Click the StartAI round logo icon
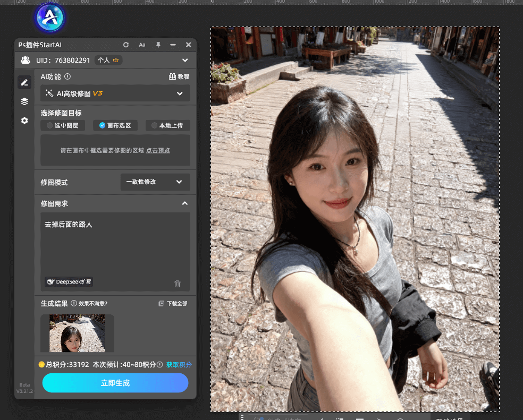This screenshot has width=523, height=420. [x=49, y=19]
